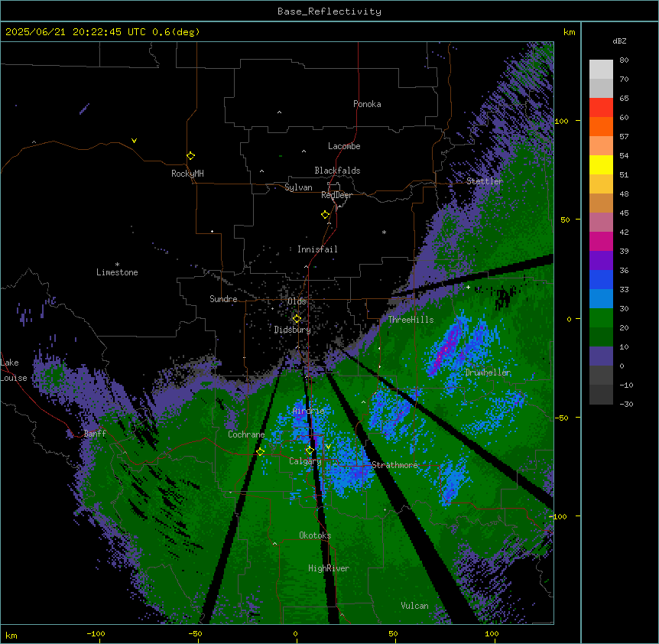
Task: Click the -100 tick label on the vertical axis
Action: coord(559,516)
